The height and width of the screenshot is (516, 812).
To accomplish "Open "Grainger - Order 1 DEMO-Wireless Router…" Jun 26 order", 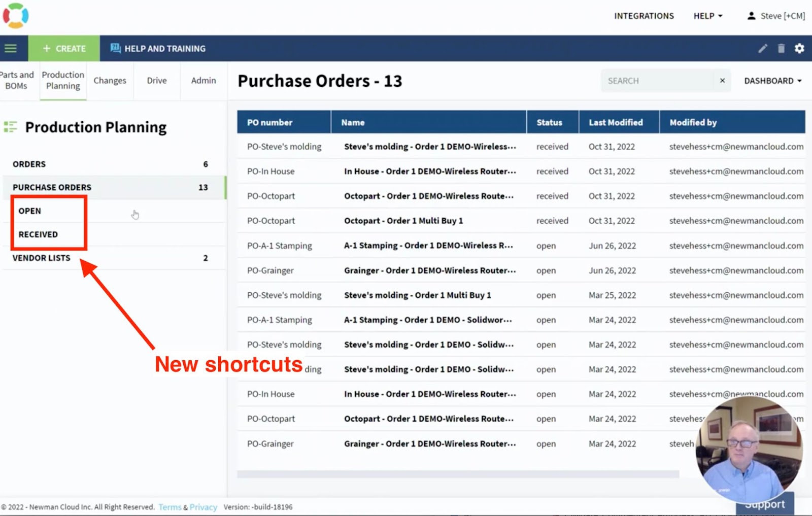I will coord(430,270).
